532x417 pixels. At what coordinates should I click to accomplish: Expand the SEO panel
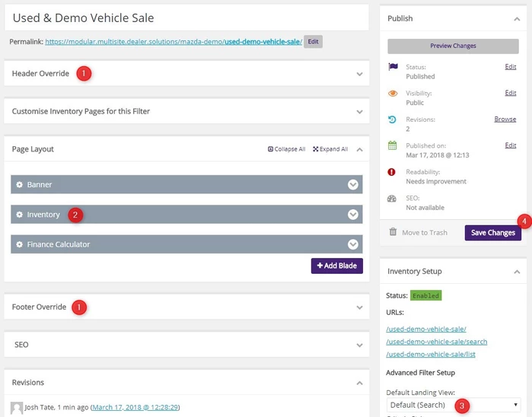coord(360,345)
